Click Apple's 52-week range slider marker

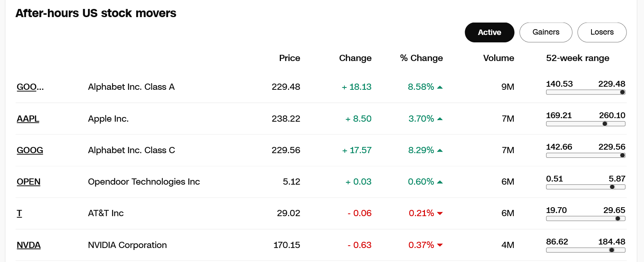(x=605, y=124)
